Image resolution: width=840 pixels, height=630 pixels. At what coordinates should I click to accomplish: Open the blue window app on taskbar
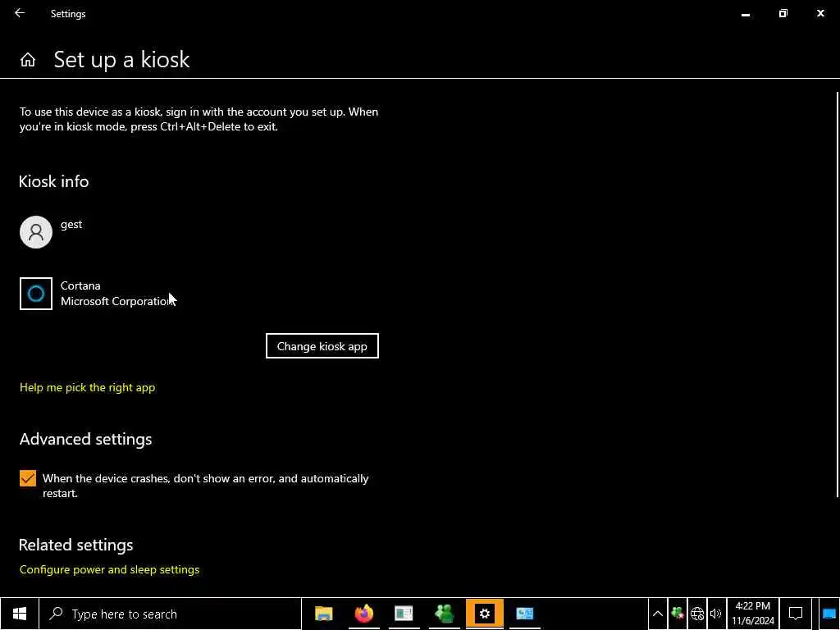524,614
